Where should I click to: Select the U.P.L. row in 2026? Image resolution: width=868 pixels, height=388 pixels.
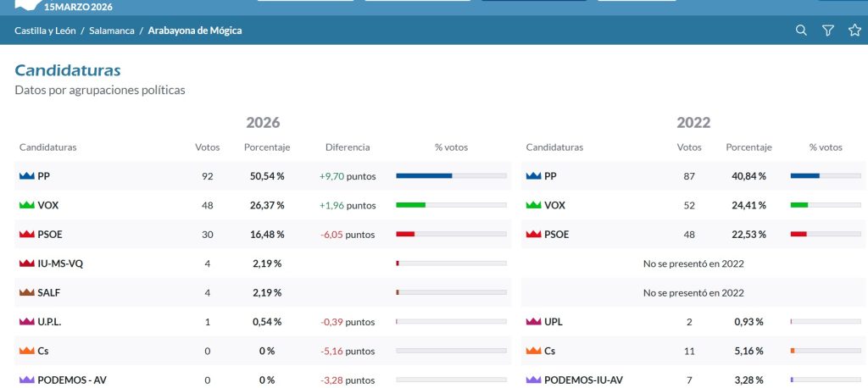[x=263, y=322]
